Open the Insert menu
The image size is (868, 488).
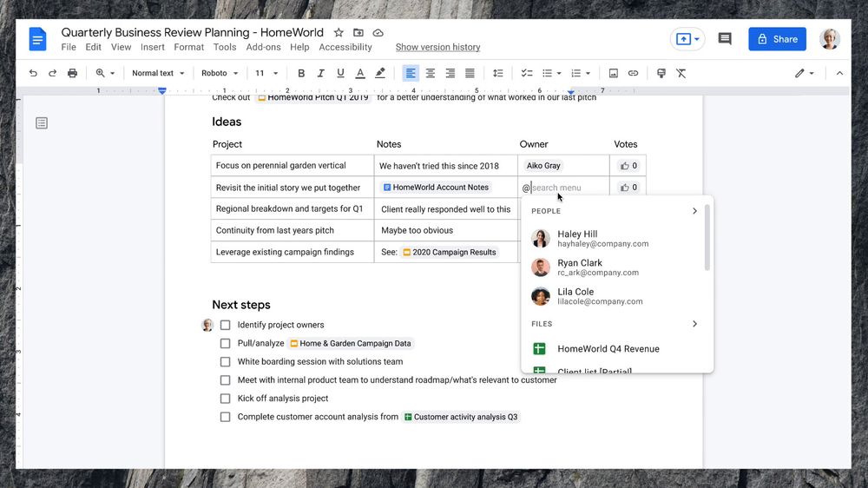[152, 47]
